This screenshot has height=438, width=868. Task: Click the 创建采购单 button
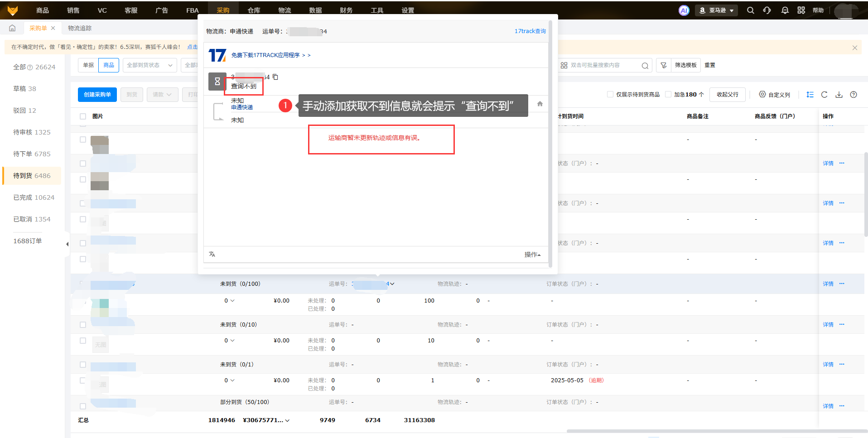coord(97,95)
